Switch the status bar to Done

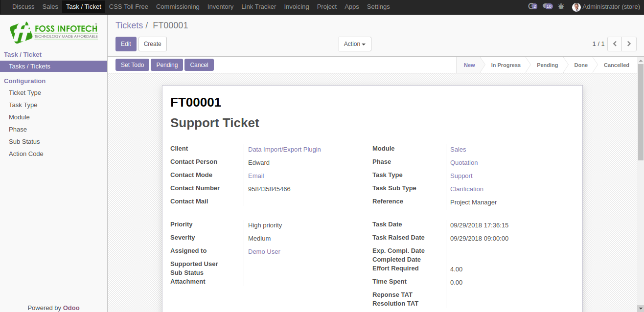pos(581,65)
